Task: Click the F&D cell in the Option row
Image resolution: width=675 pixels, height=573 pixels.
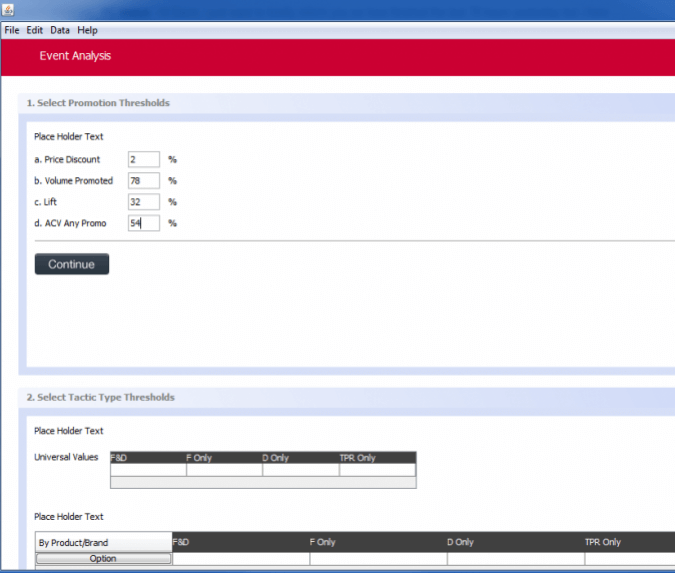Action: point(241,559)
